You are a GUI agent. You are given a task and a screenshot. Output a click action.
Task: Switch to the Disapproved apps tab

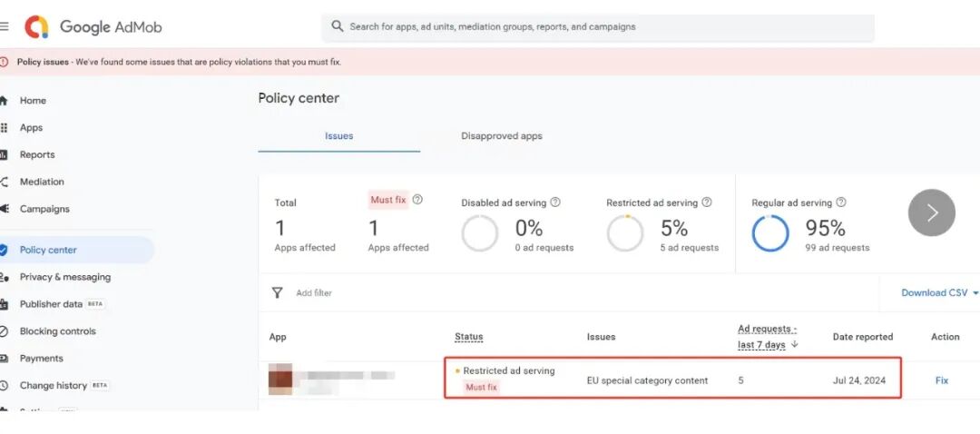(501, 135)
